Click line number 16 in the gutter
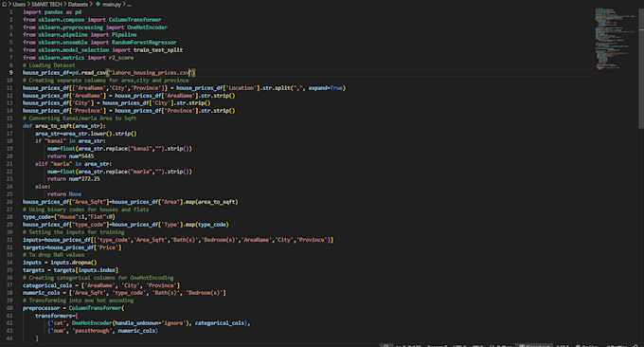 [9, 126]
